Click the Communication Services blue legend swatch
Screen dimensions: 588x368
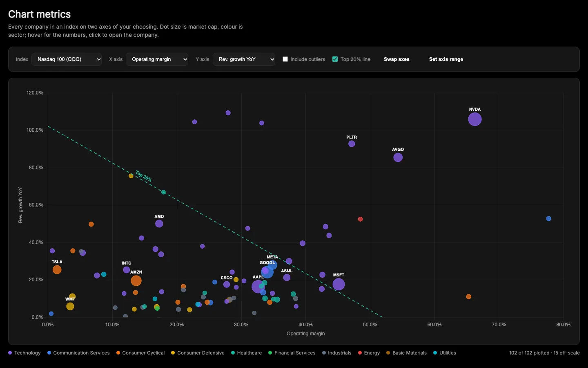[49, 353]
